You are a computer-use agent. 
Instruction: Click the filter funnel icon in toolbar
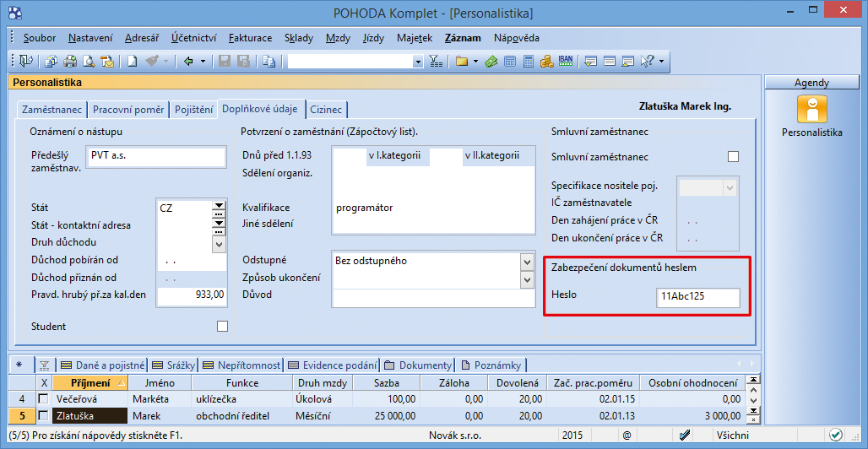tap(436, 62)
